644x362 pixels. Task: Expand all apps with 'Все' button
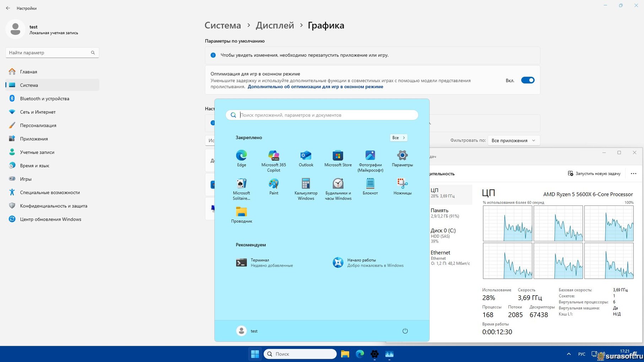[398, 138]
